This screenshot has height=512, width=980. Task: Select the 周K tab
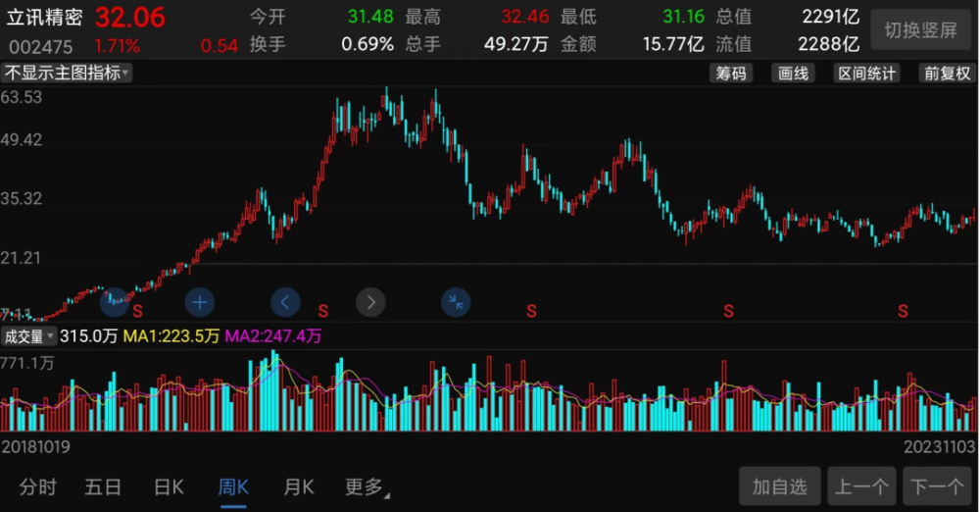pos(233,486)
